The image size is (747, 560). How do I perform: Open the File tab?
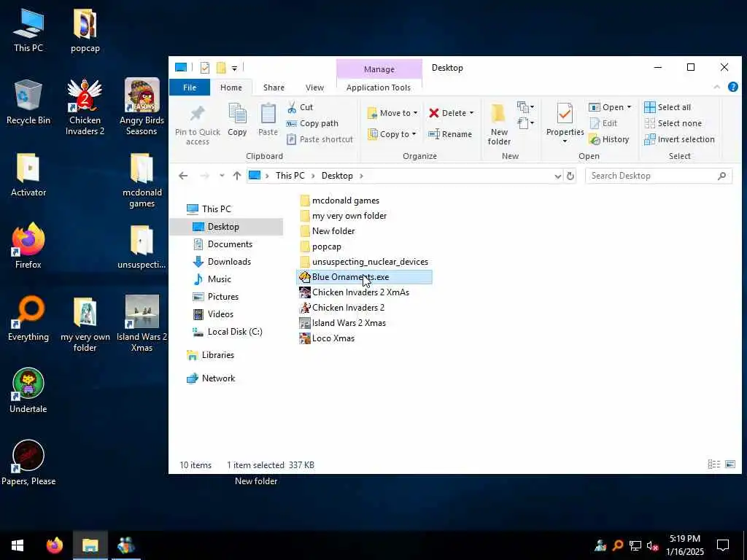(x=190, y=87)
